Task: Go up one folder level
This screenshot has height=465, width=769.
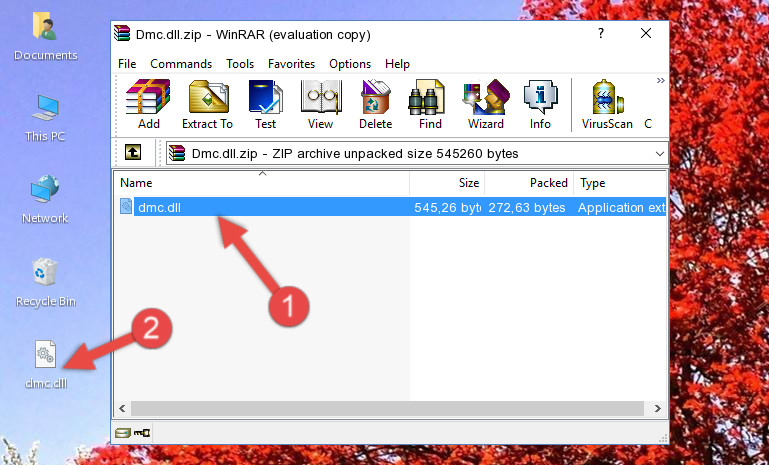Action: click(x=133, y=153)
